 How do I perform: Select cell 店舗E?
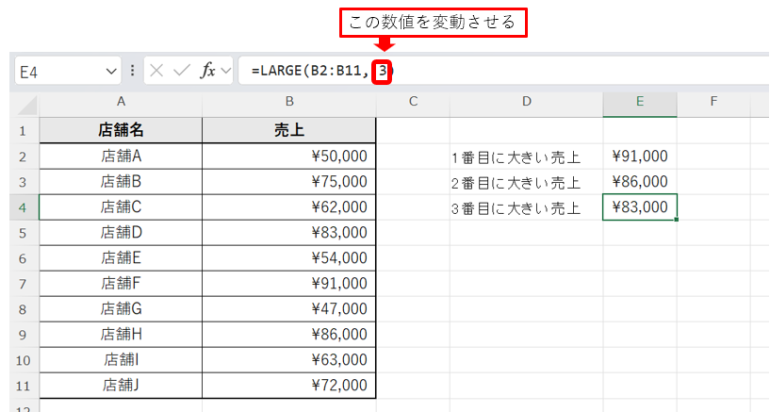point(121,258)
